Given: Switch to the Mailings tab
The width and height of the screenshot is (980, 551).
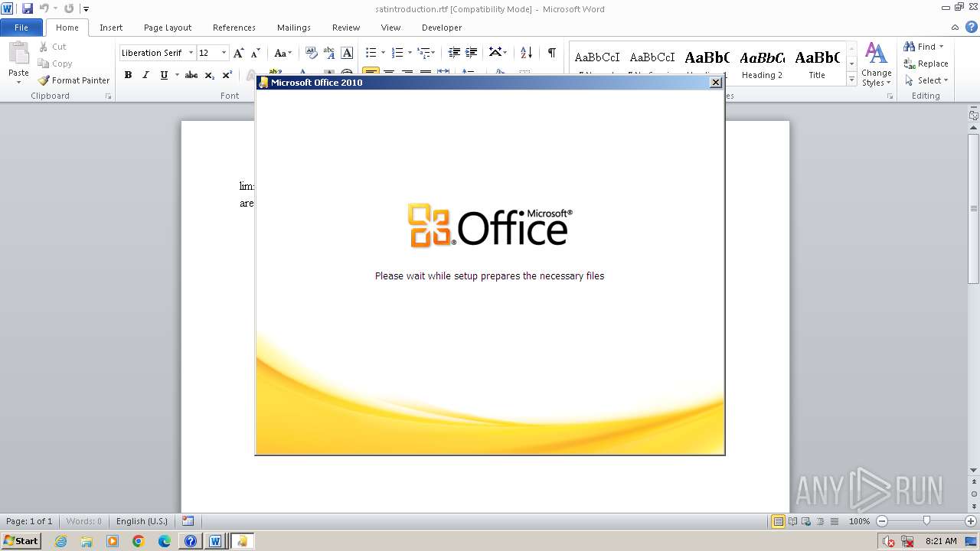Looking at the screenshot, I should coord(294,28).
